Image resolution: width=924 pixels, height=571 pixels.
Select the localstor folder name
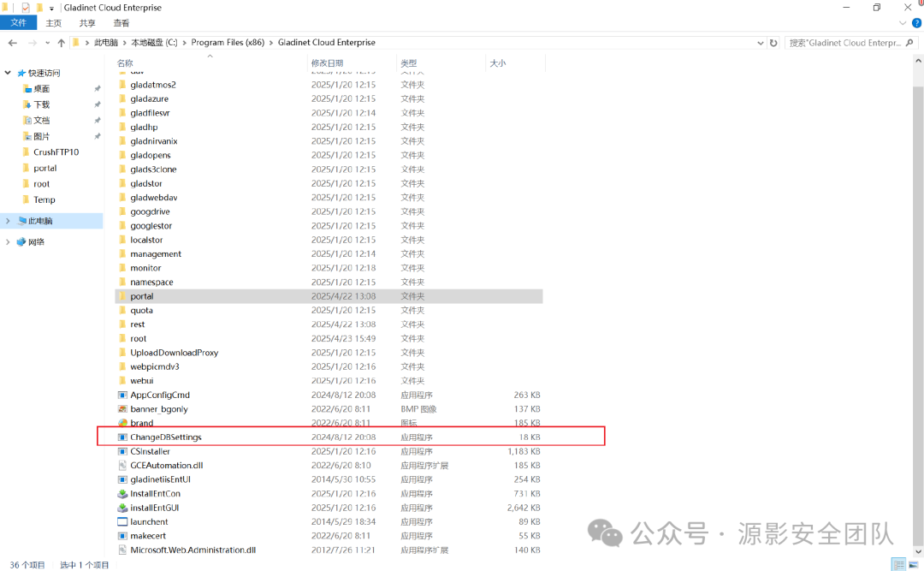pos(146,240)
